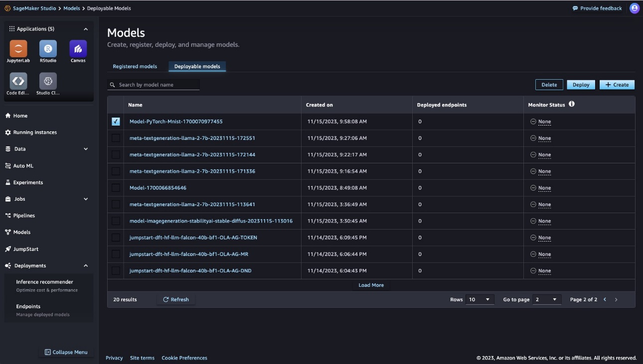Click the Collapse Menu button
This screenshot has height=364, width=643.
point(66,352)
